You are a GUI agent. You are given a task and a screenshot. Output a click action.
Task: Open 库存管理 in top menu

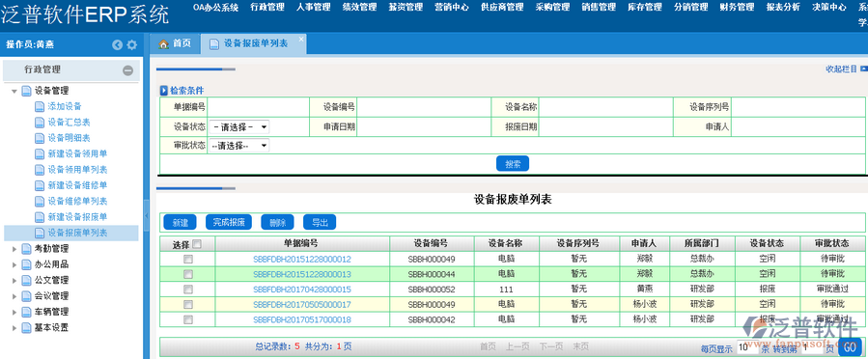[x=645, y=7]
